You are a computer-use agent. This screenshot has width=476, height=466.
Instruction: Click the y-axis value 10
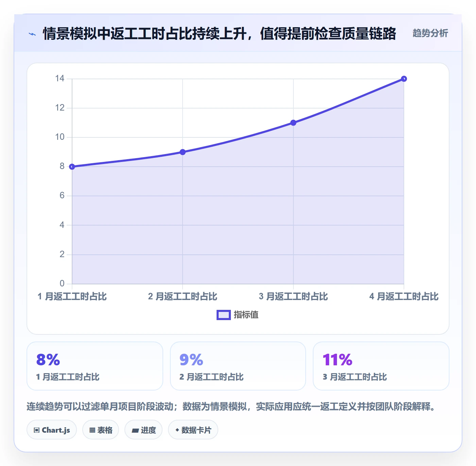coord(60,137)
